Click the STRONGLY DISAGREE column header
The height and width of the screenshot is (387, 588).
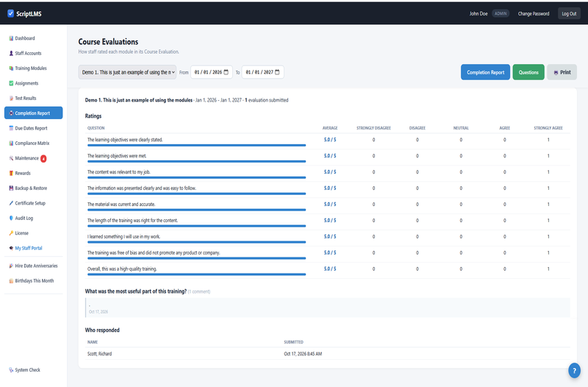click(x=373, y=128)
